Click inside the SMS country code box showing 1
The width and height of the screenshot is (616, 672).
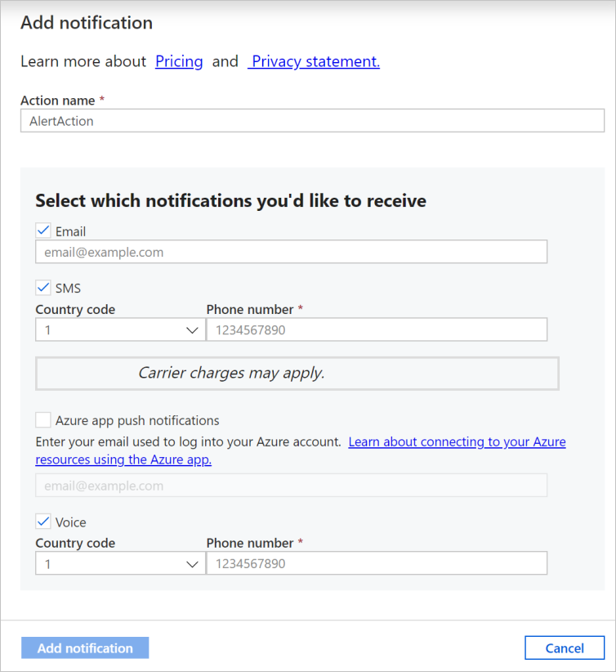(98, 329)
